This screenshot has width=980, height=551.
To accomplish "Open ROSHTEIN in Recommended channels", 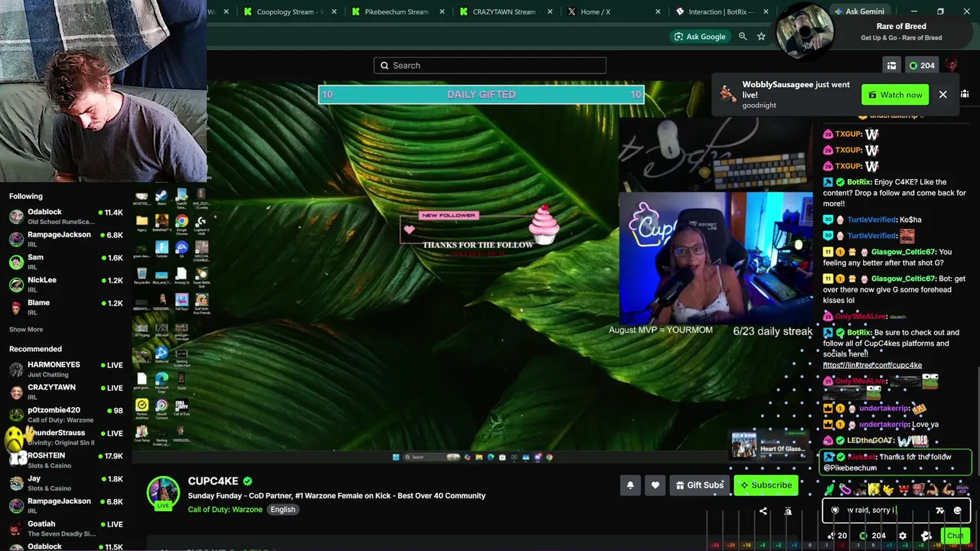I will [66, 461].
